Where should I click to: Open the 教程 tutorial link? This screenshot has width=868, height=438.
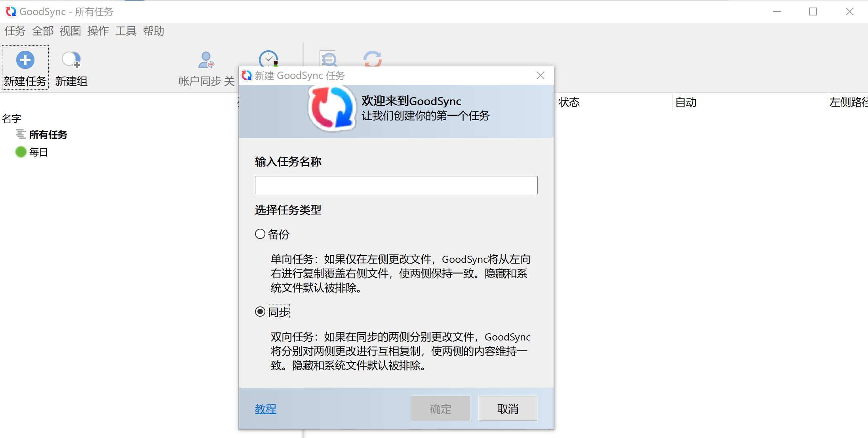(x=266, y=409)
